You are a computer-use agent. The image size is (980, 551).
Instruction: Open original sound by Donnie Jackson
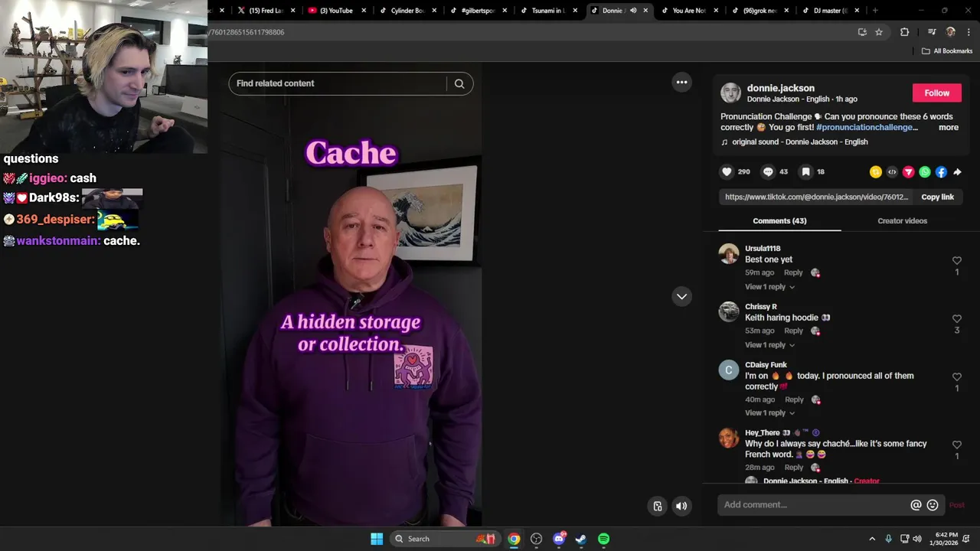pos(794,142)
